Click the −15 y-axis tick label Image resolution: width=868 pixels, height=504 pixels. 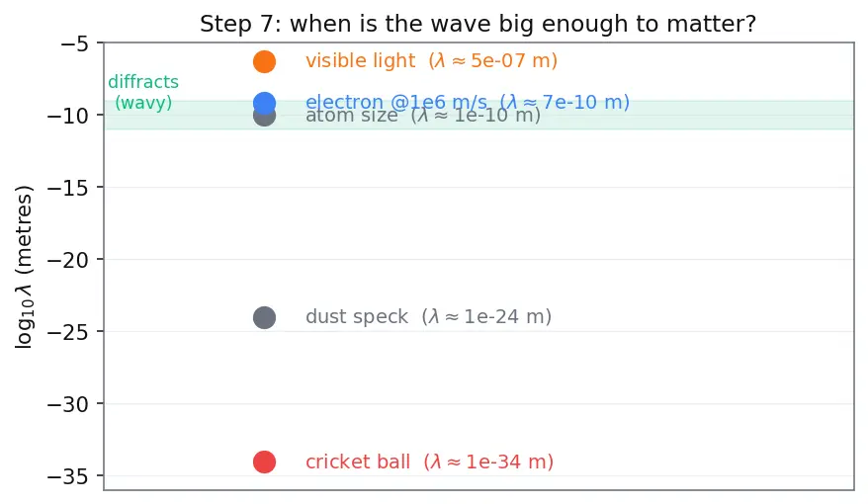[67, 189]
